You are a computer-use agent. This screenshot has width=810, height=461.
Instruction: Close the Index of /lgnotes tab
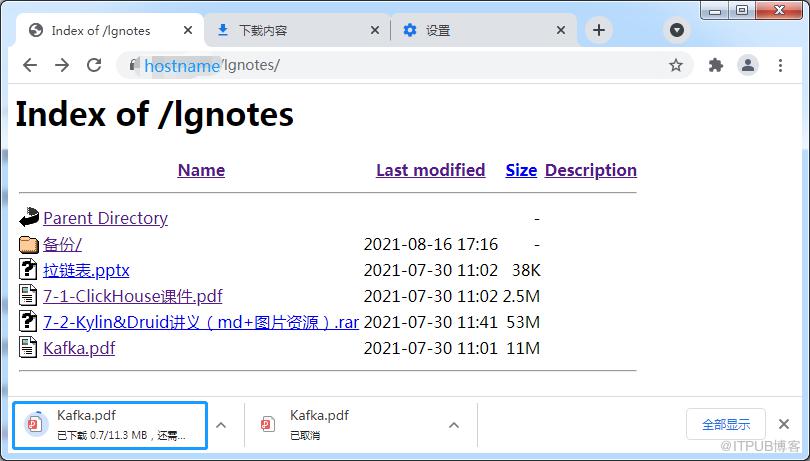coord(188,30)
